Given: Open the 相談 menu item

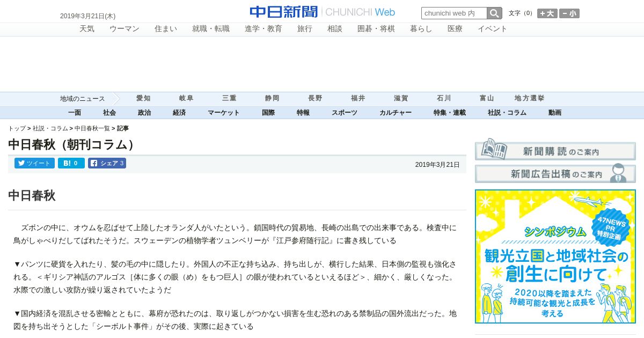Looking at the screenshot, I should (335, 29).
